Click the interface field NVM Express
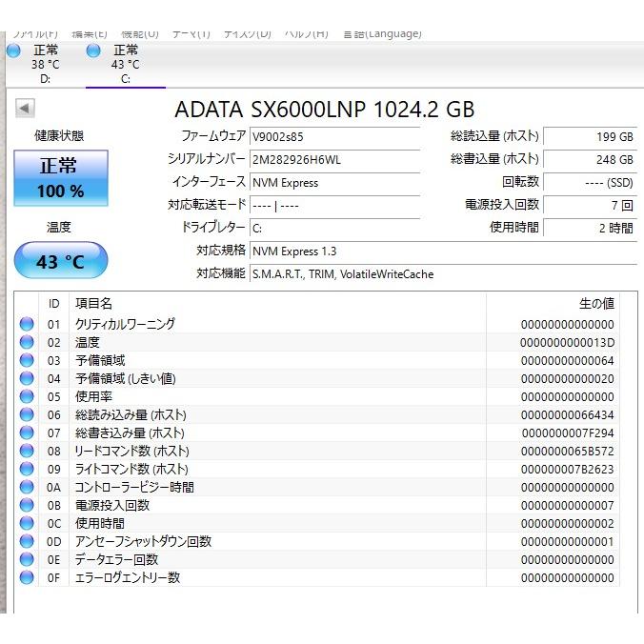644x644 pixels. click(x=334, y=183)
